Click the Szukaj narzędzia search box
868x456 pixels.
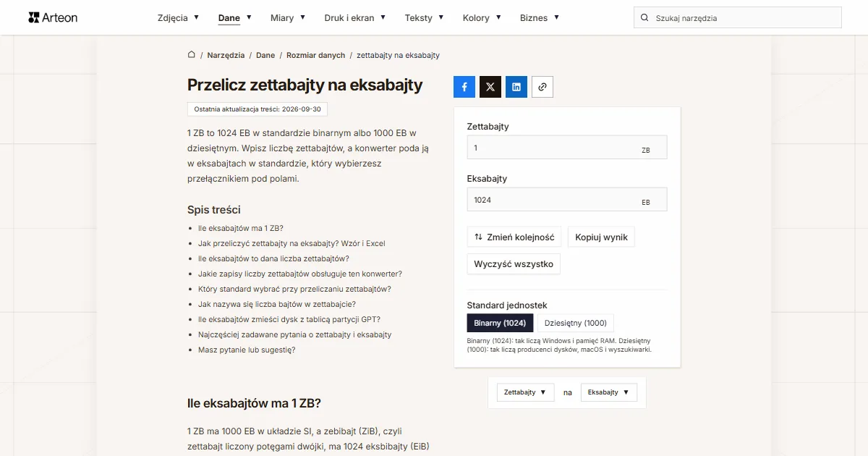click(x=738, y=18)
